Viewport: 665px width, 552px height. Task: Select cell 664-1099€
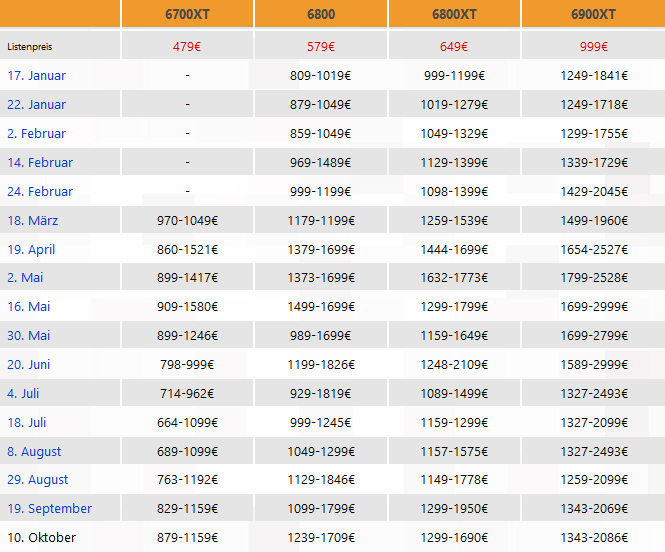(187, 422)
